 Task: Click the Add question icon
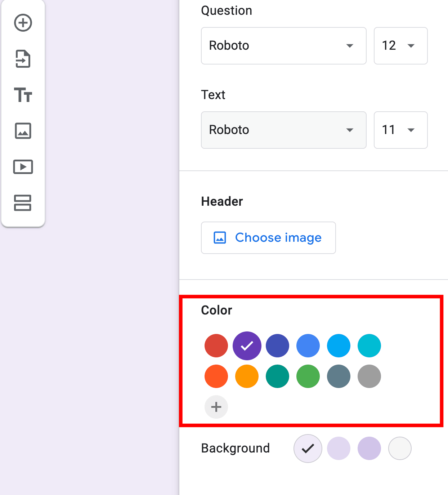23,23
